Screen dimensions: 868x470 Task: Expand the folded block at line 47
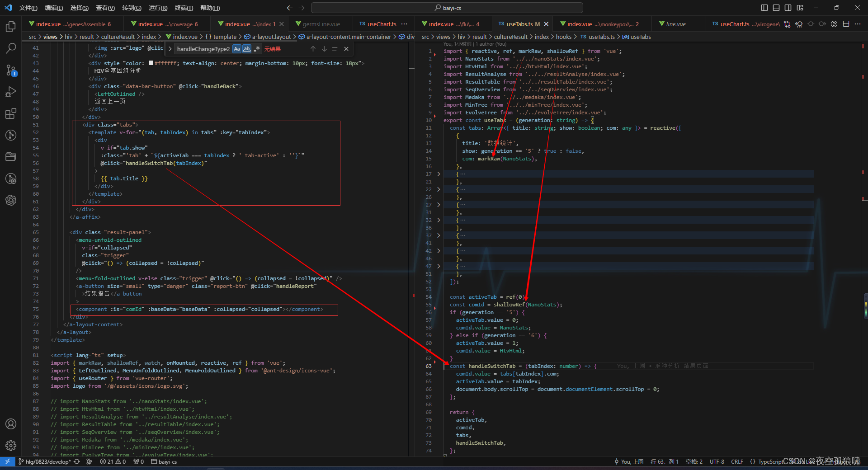click(439, 266)
